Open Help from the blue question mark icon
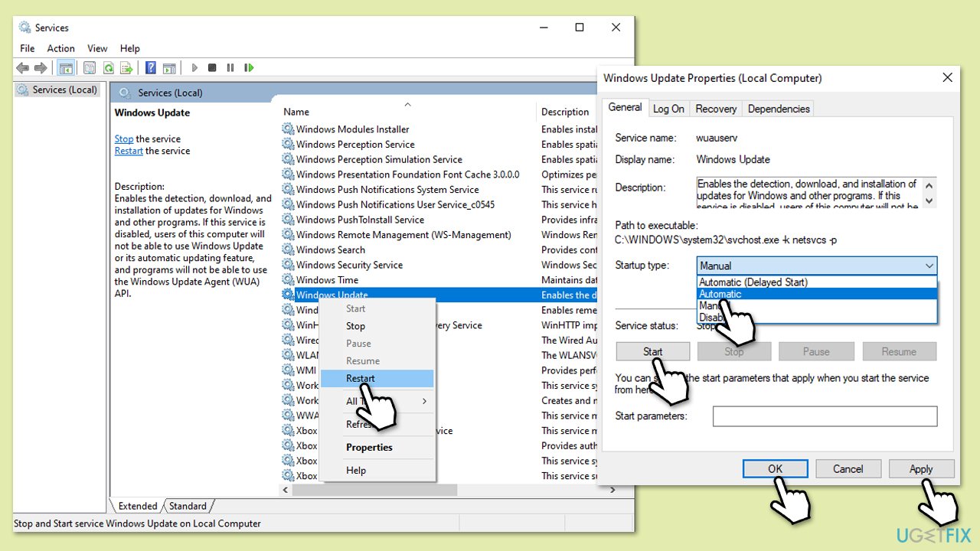The width and height of the screenshot is (980, 551). 151,68
